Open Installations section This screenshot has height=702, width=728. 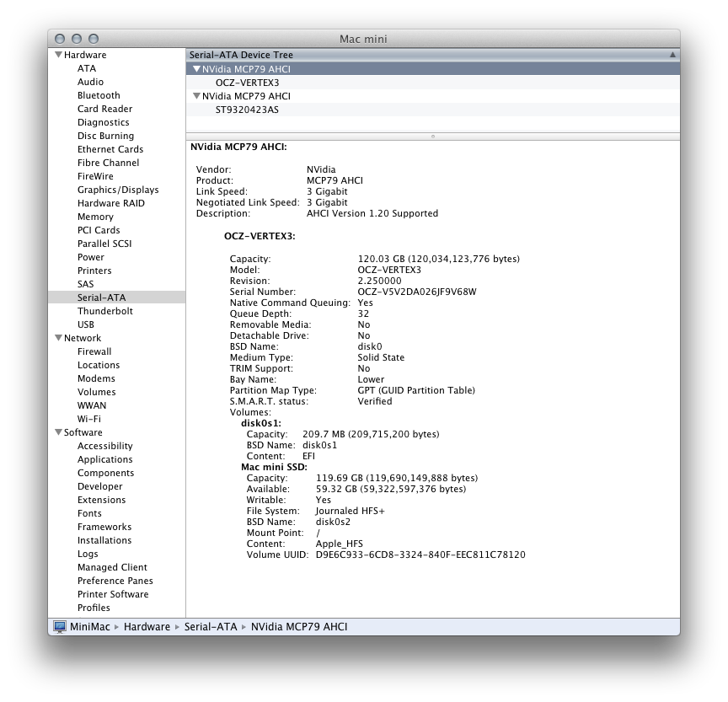(105, 540)
